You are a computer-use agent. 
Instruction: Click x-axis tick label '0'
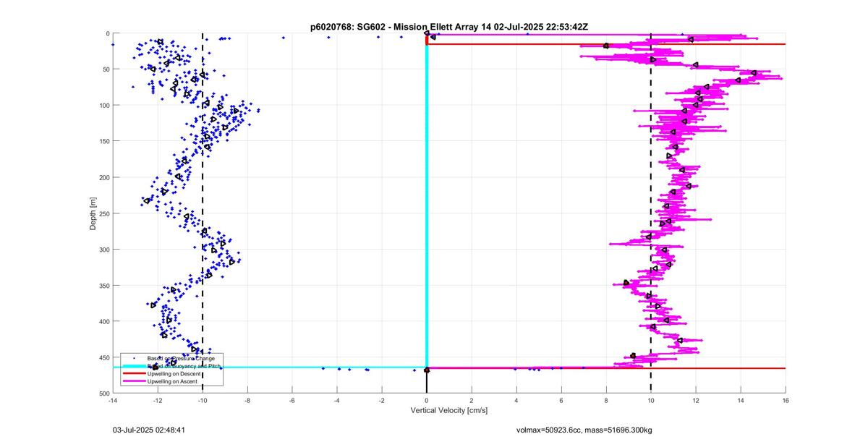point(427,400)
